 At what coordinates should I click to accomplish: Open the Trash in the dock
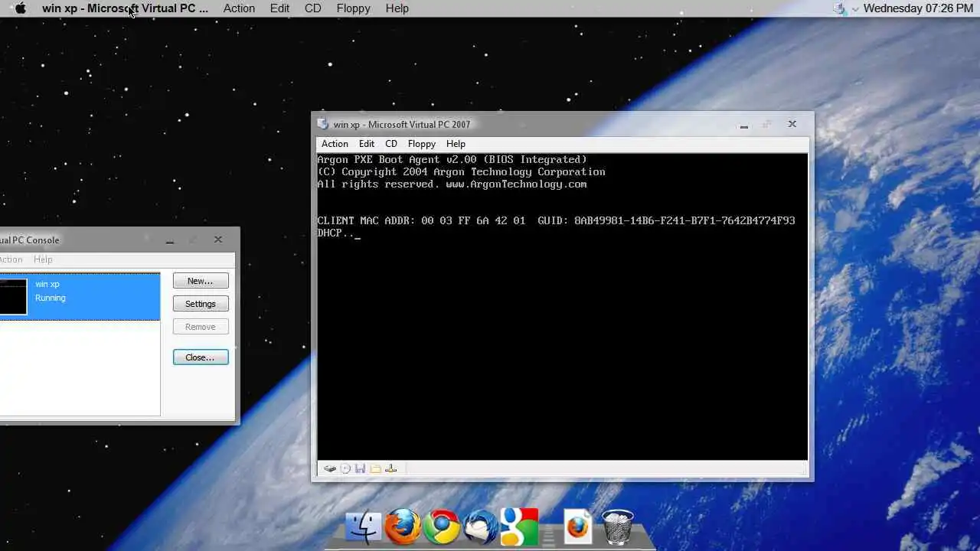point(617,527)
